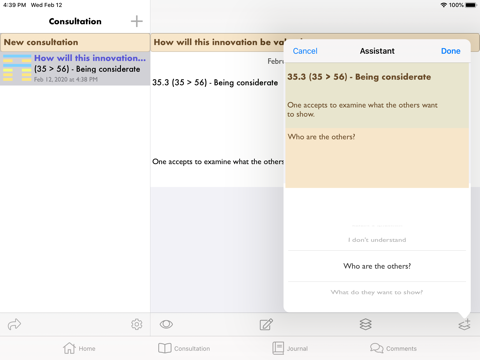Image resolution: width=480 pixels, height=360 pixels.
Task: Tap 'Feb 12, 2020 at 4:38 PM' date text
Action: click(66, 79)
